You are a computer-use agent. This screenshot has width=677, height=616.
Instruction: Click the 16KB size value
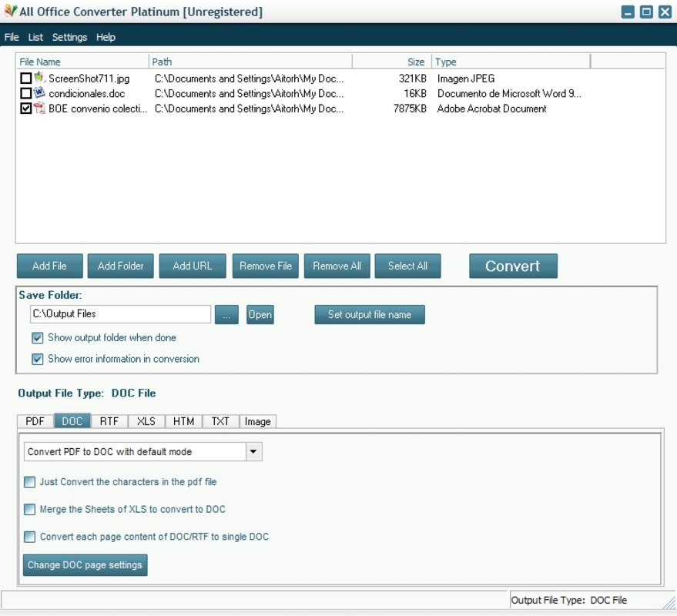pyautogui.click(x=415, y=94)
